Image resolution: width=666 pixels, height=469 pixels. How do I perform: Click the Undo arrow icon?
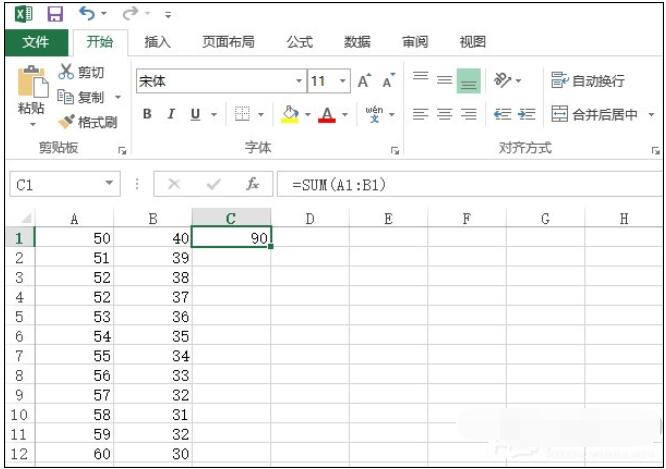87,14
